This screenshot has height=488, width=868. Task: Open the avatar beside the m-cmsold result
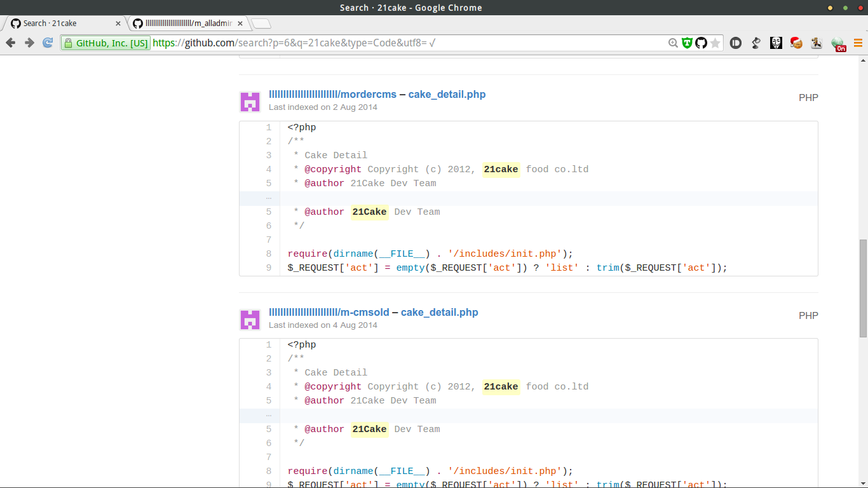tap(250, 320)
